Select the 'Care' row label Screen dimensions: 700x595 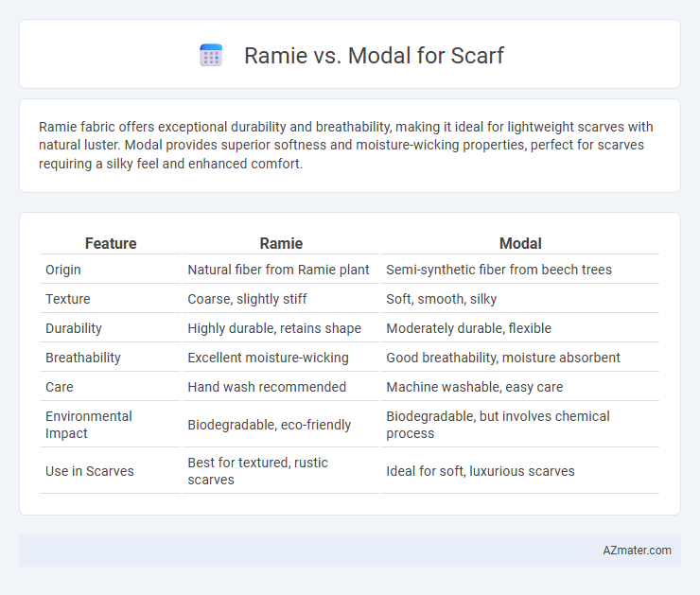coord(60,387)
